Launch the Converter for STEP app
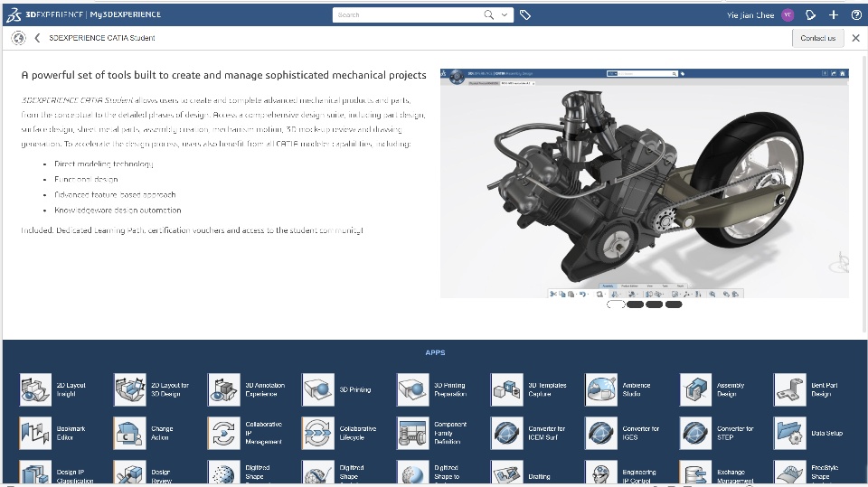This screenshot has width=868, height=487. pos(696,433)
